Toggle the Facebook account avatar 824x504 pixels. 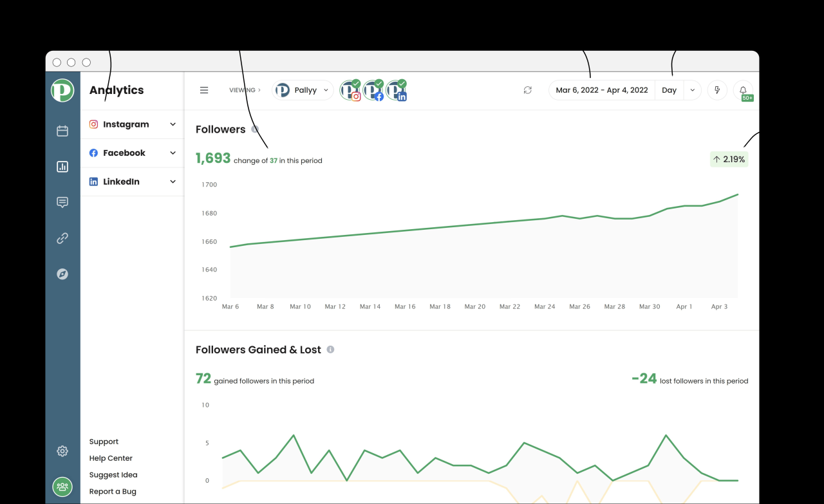point(374,90)
